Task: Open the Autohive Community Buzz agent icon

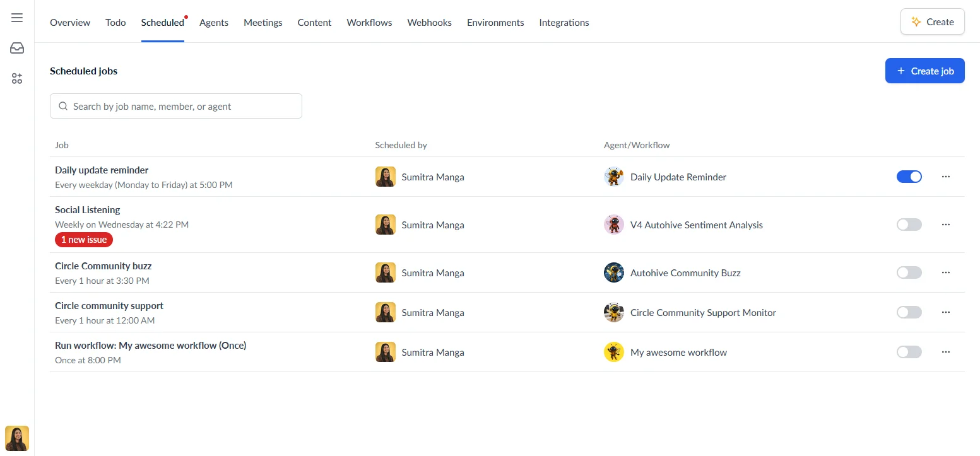Action: pyautogui.click(x=613, y=272)
